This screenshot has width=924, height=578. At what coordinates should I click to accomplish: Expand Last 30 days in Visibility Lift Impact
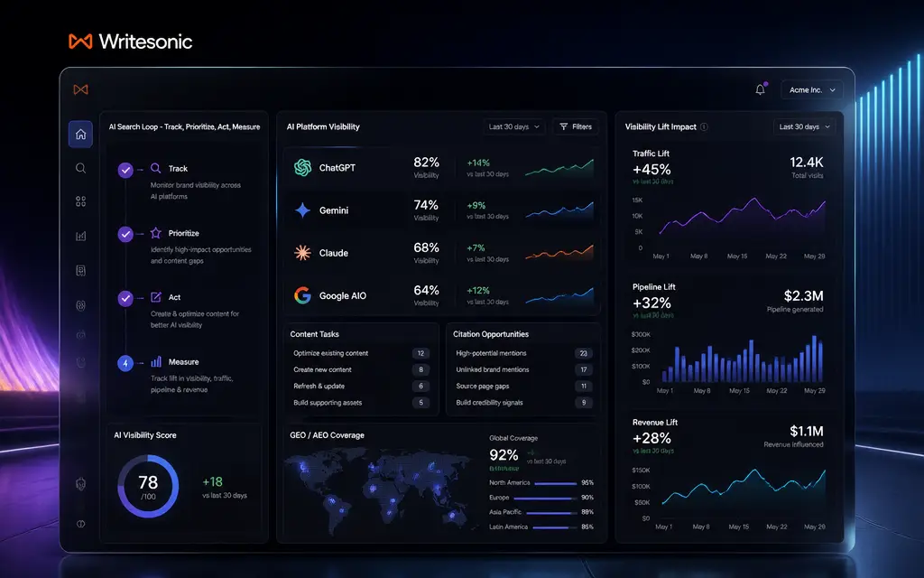(804, 126)
